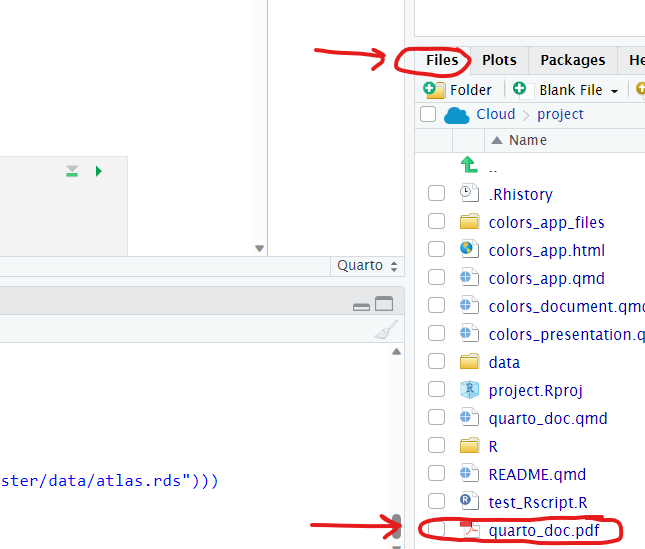Click the editor scrollbar down arrow
This screenshot has height=549, width=645.
pyautogui.click(x=259, y=248)
